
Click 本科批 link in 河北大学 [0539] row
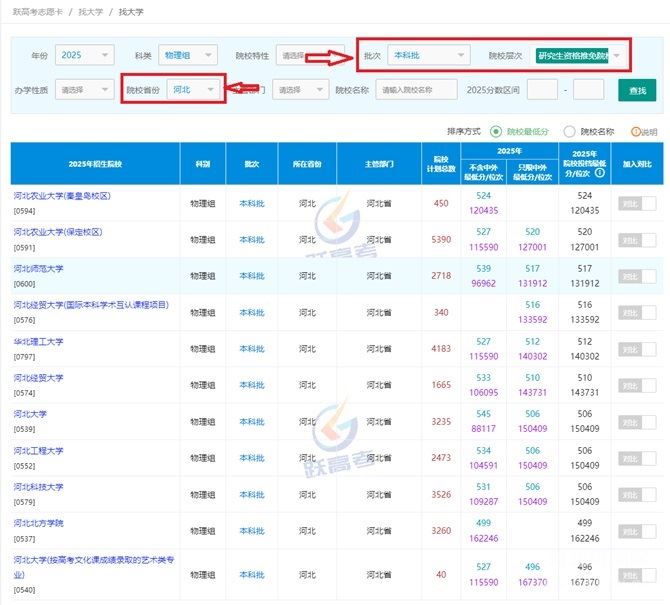(x=252, y=422)
